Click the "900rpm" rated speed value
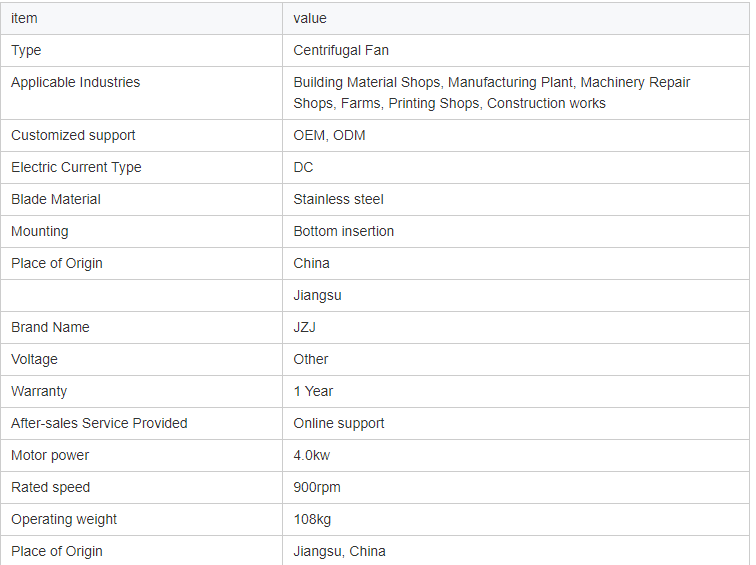Viewport: 756px width, 565px height. [317, 487]
